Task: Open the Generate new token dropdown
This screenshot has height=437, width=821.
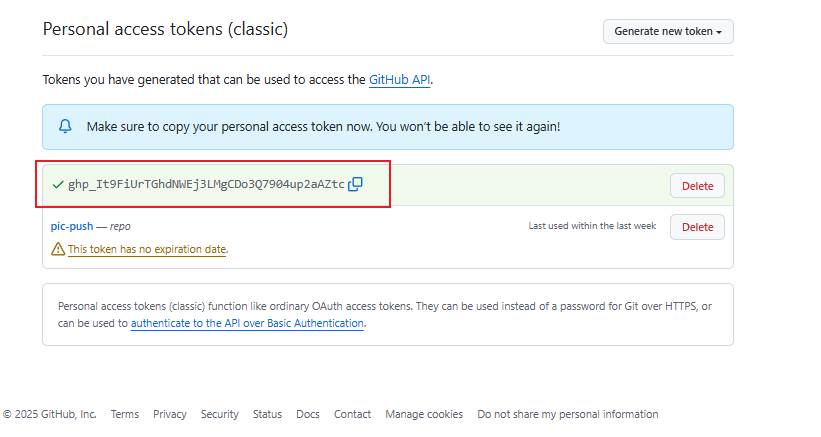Action: 668,31
